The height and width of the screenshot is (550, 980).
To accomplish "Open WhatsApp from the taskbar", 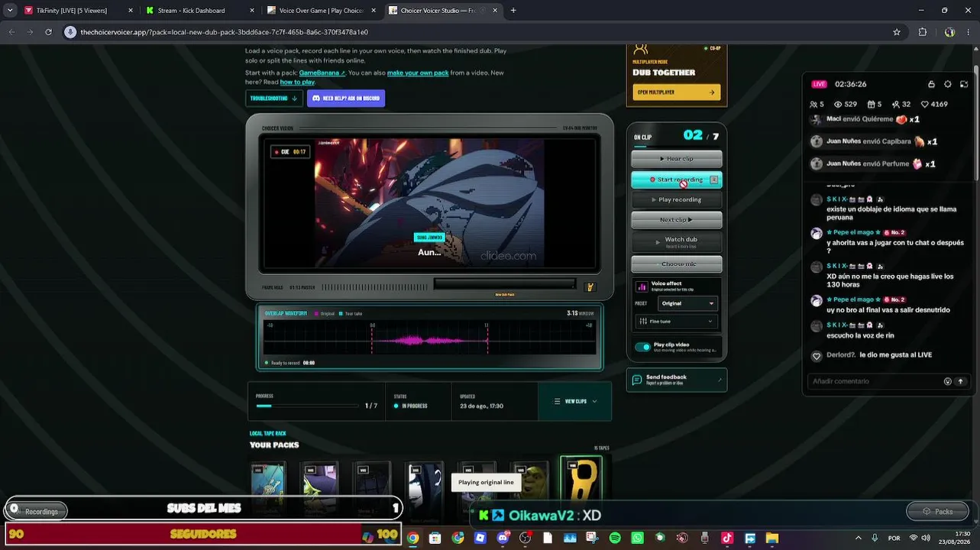I will click(x=638, y=538).
